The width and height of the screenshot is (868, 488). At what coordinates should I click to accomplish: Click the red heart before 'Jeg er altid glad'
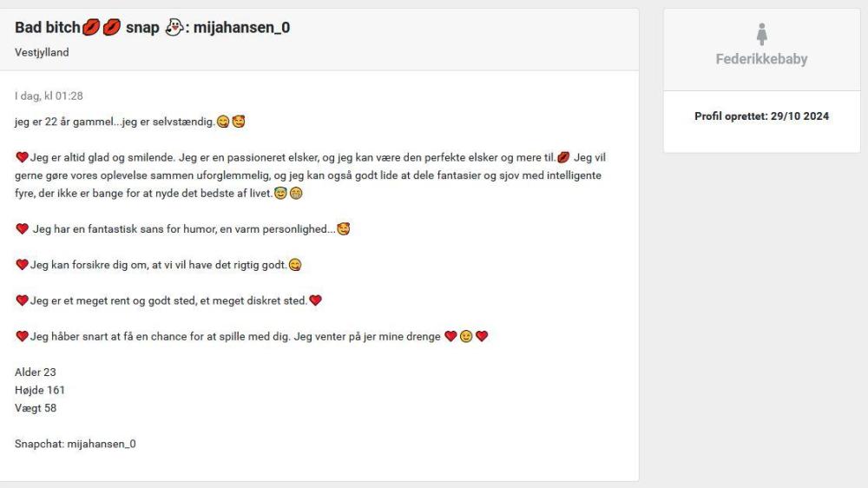tap(22, 157)
